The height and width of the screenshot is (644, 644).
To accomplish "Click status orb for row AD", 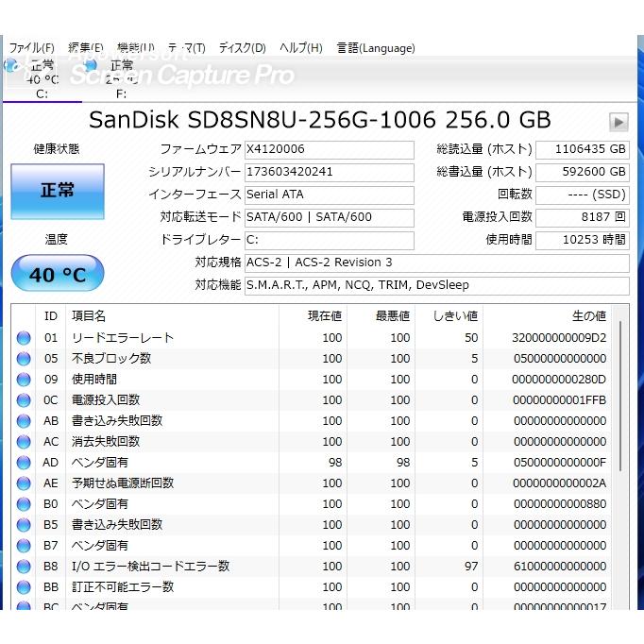I will [24, 463].
